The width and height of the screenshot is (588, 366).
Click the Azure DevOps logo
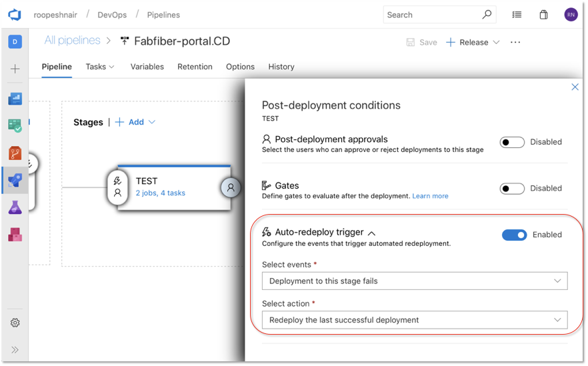coord(15,14)
